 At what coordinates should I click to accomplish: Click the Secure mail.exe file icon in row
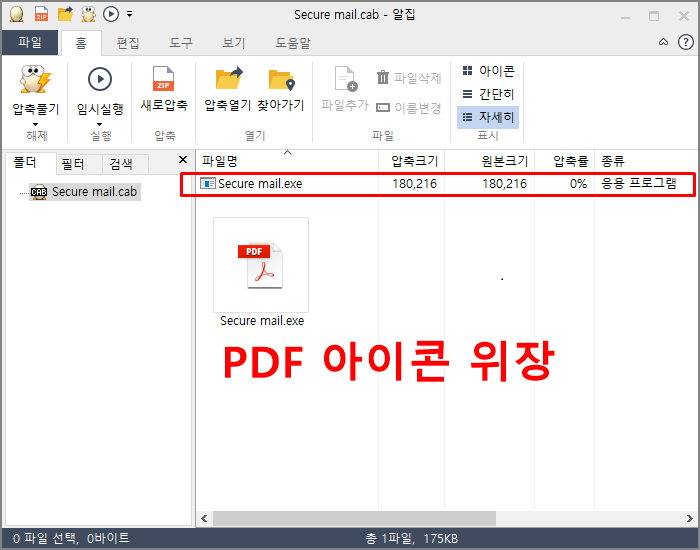[208, 183]
